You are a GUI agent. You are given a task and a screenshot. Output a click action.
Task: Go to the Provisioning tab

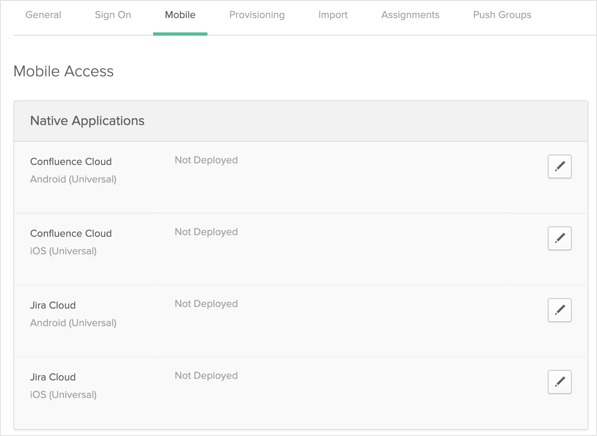(257, 15)
